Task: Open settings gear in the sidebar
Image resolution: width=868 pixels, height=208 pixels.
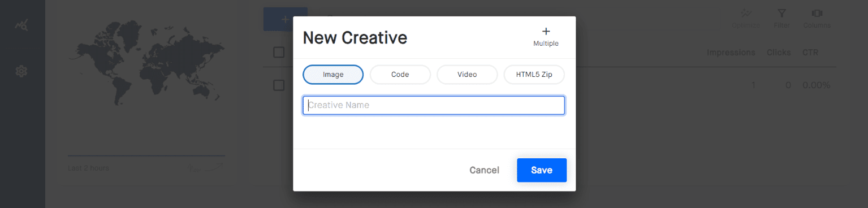Action: (x=22, y=71)
